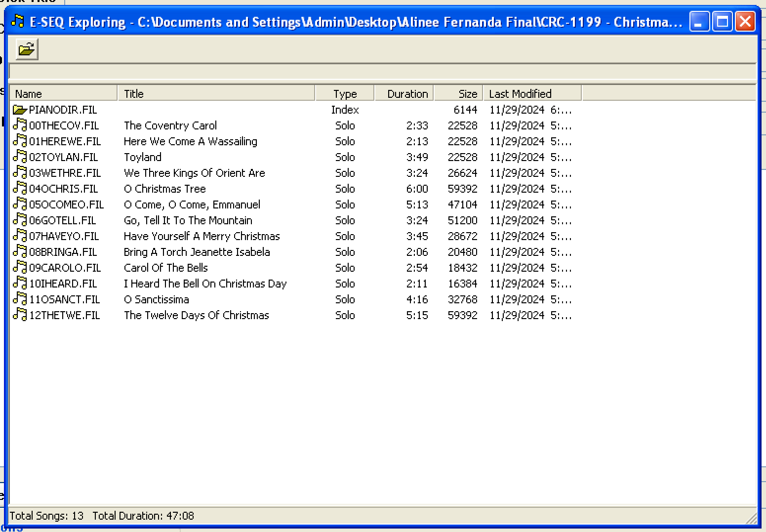Click the music note icon of 03WETHRE.FIL
The width and height of the screenshot is (766, 532).
tap(20, 172)
